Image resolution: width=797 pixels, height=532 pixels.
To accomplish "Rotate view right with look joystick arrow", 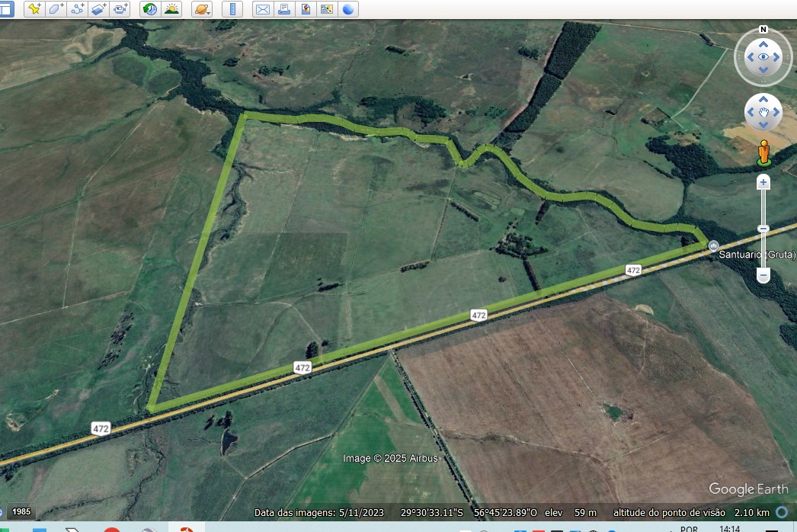I will click(776, 57).
